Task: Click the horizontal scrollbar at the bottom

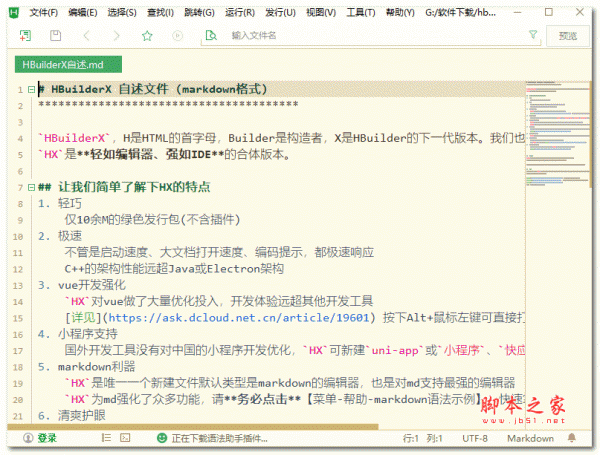Action: (193, 426)
